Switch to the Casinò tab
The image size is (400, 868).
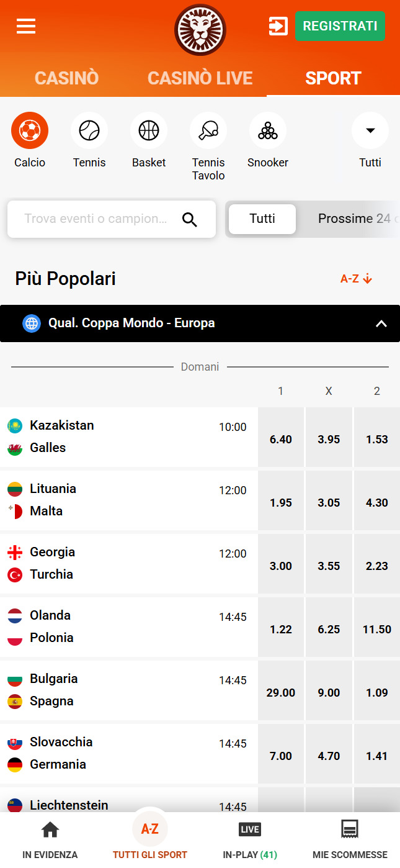click(66, 78)
